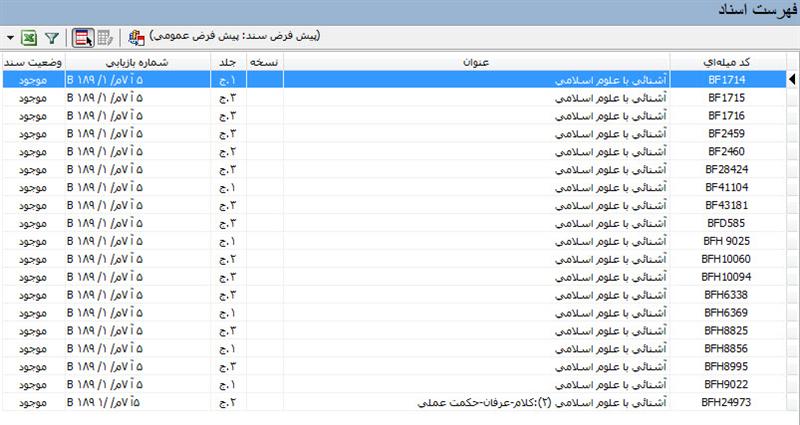Click the document default settings icon
The height and width of the screenshot is (425, 800).
(135, 38)
